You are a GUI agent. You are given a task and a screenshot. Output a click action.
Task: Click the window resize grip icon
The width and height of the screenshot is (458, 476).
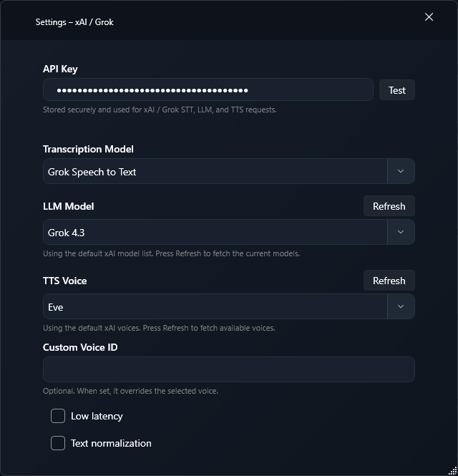click(x=452, y=471)
